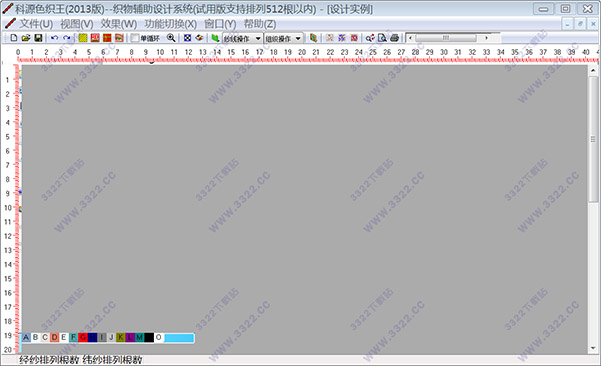Toggle the 单循环 checkbox
Viewport: 601px width, 366px height.
135,38
